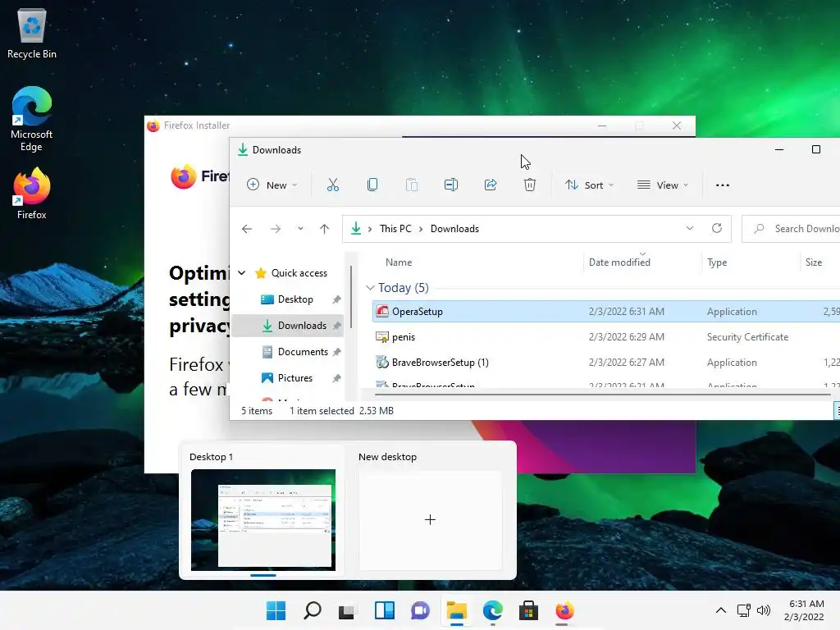Click File Explorer taskbar icon

coord(456,610)
